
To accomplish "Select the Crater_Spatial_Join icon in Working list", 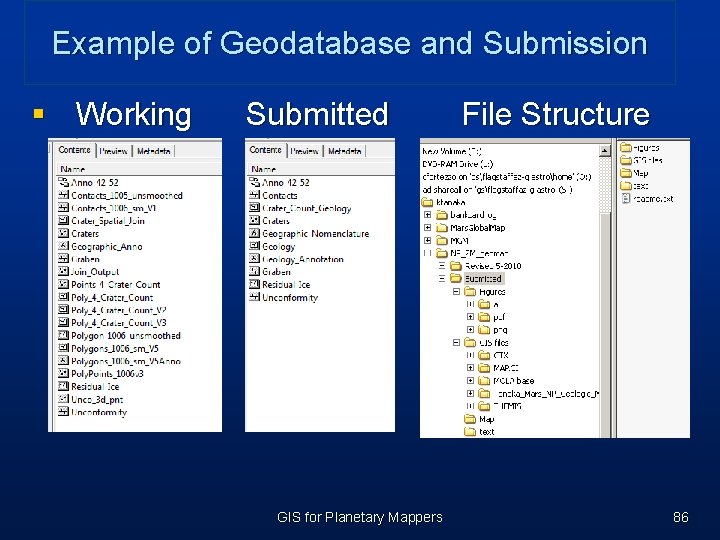I will [x=63, y=220].
